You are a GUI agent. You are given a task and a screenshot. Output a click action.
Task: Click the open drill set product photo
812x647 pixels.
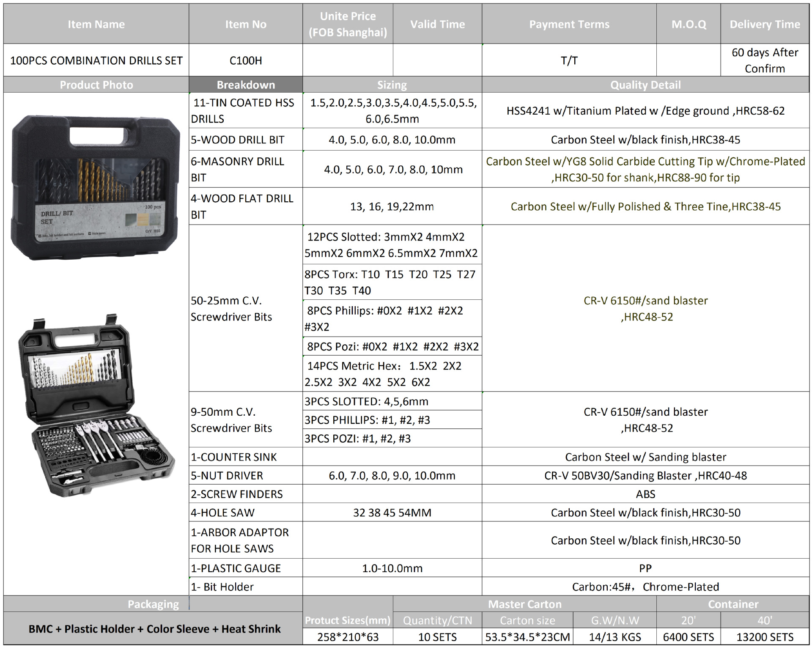pos(96,406)
